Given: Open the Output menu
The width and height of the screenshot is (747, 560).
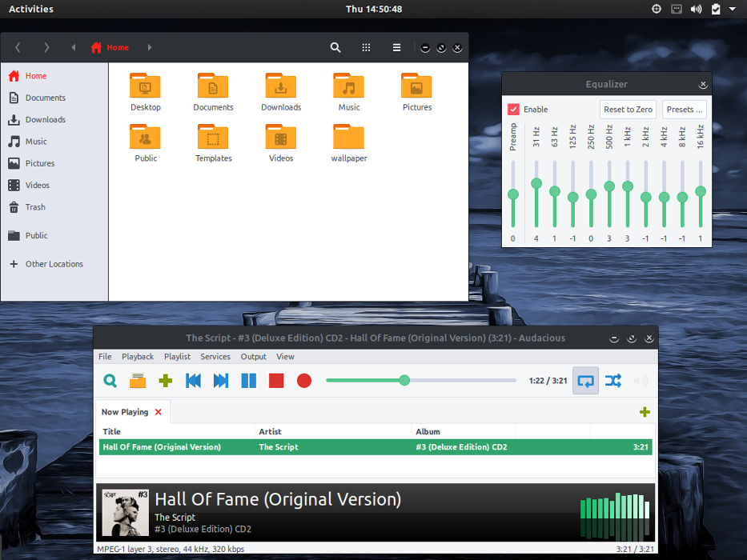Looking at the screenshot, I should [x=254, y=357].
